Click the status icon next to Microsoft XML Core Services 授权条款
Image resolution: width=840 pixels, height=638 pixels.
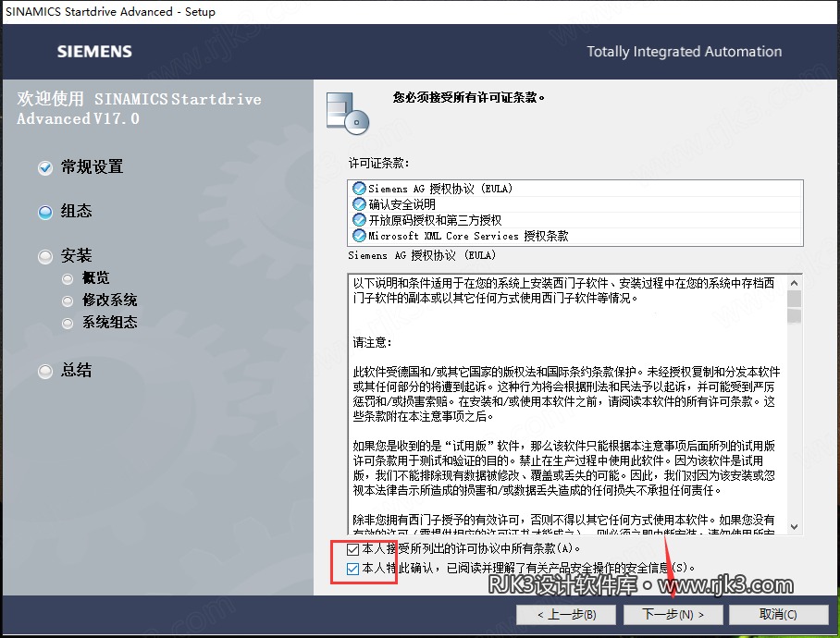click(359, 236)
